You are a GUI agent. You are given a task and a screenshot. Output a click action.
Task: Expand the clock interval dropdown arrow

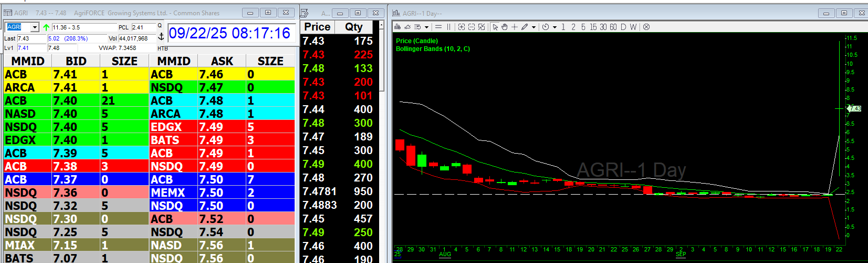point(555,27)
